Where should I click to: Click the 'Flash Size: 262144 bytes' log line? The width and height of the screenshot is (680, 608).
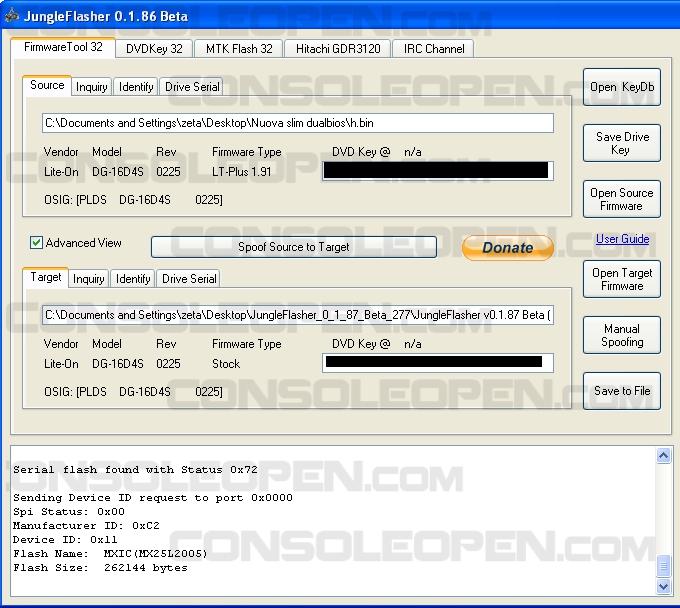(x=100, y=568)
